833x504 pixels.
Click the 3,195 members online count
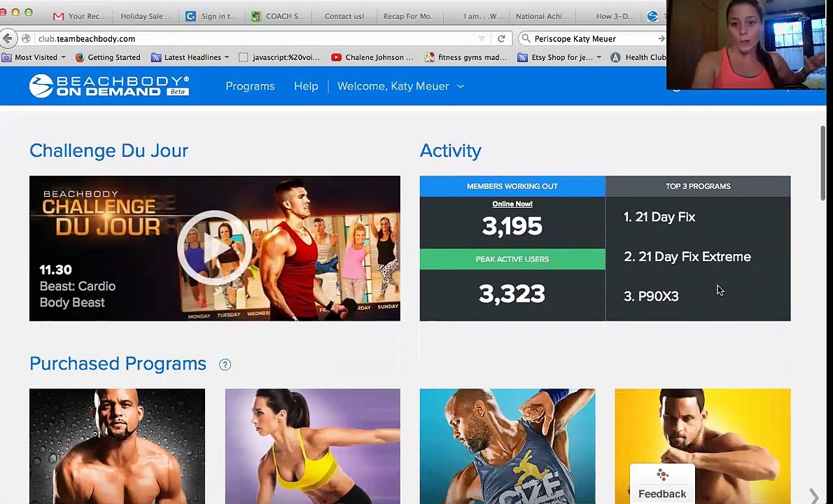point(512,227)
